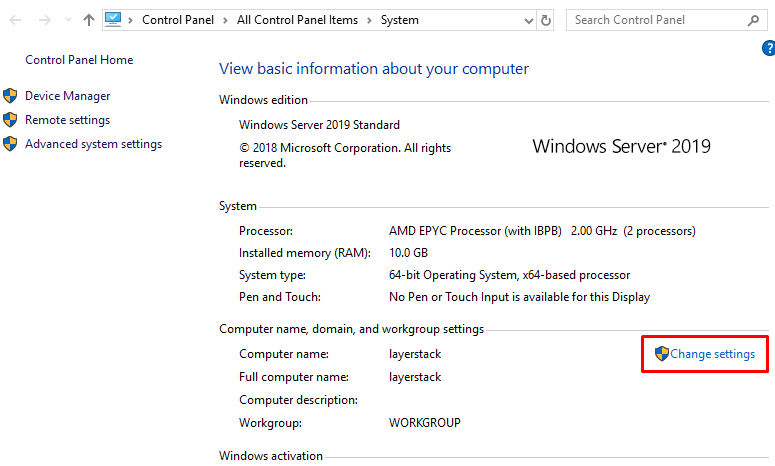Click the Back navigation arrow
This screenshot has width=775, height=466.
[16, 20]
